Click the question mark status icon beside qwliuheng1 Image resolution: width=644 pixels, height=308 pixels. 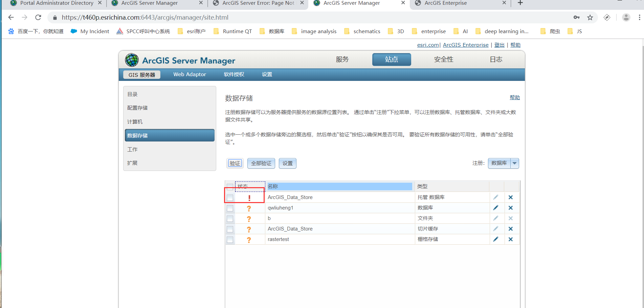click(249, 208)
